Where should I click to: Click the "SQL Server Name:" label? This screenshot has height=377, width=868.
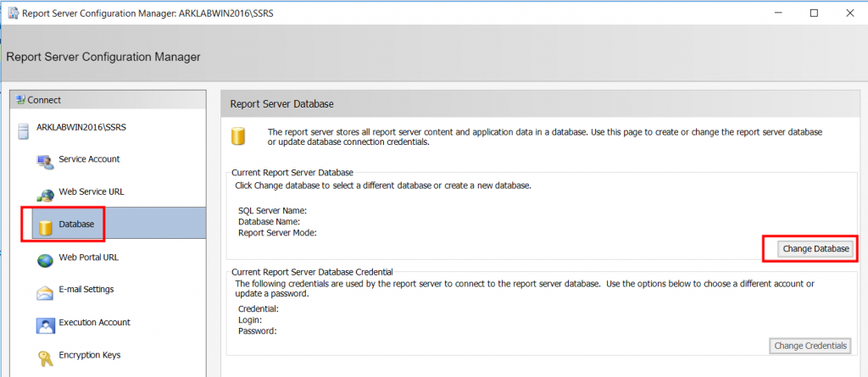[272, 211]
